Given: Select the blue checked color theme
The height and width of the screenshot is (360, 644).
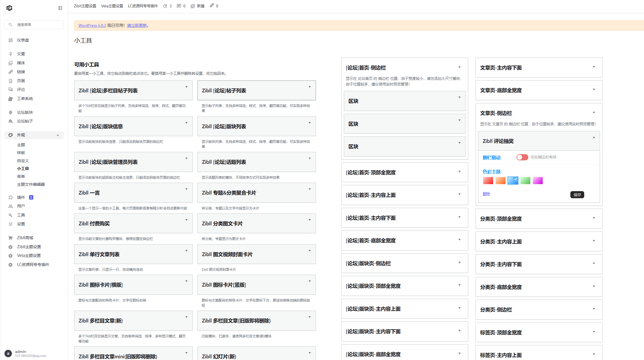Looking at the screenshot, I should click(513, 181).
